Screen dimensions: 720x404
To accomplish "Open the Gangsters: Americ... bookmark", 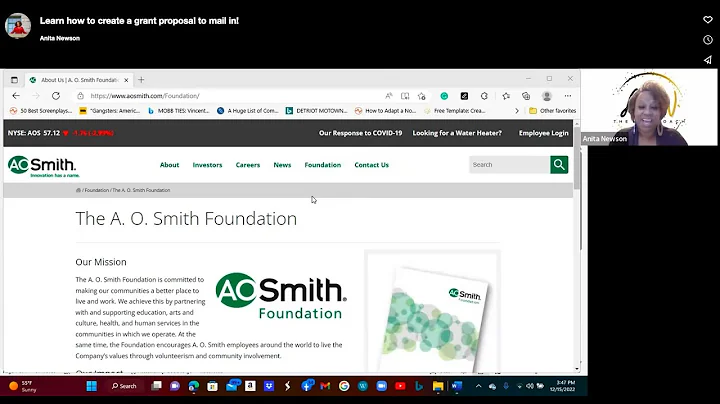I will coord(110,111).
